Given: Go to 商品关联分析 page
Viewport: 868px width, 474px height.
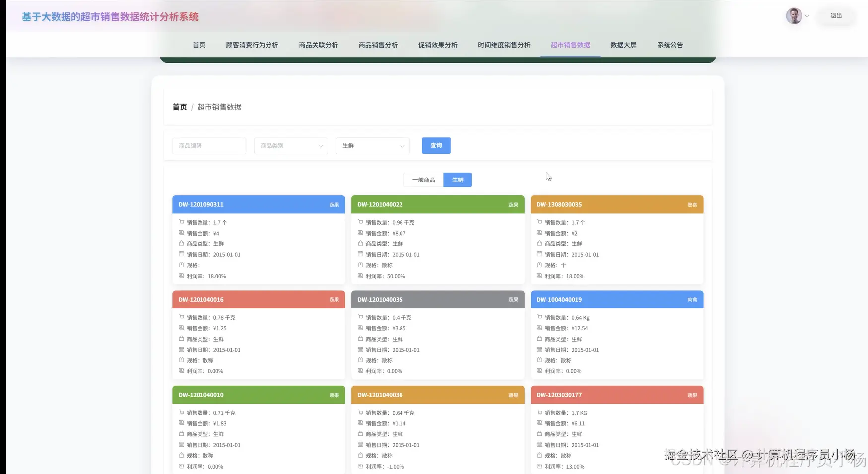Looking at the screenshot, I should pos(319,45).
